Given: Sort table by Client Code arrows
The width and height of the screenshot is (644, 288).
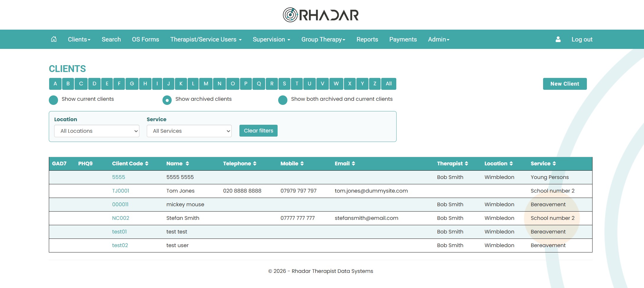Looking at the screenshot, I should 147,164.
